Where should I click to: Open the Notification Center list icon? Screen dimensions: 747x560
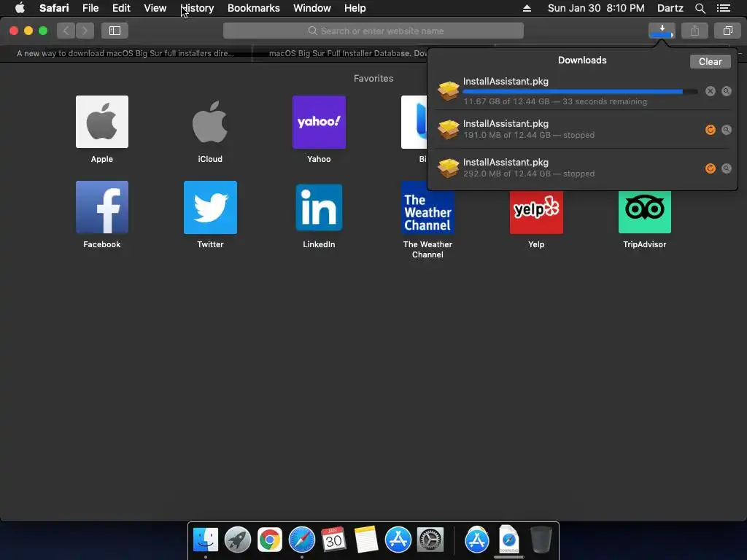coord(723,8)
